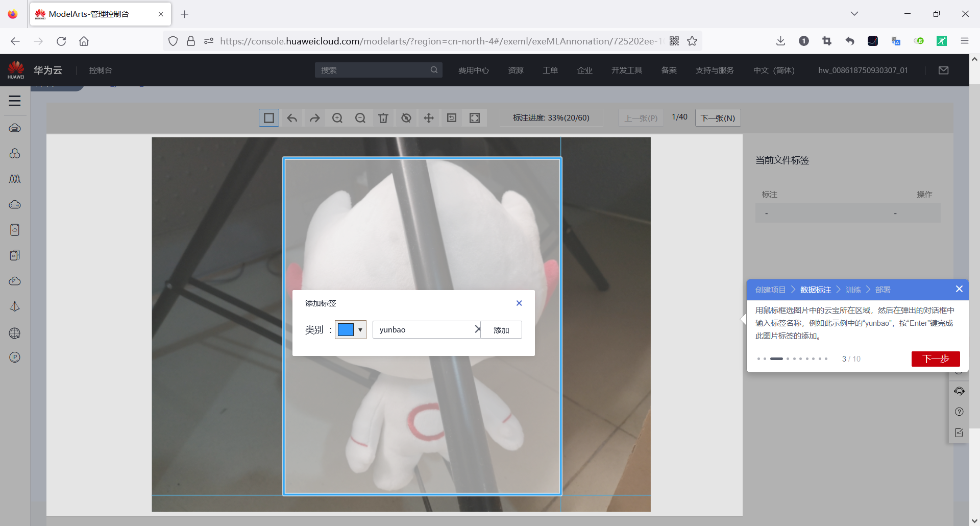Image resolution: width=980 pixels, height=526 pixels.
Task: Open the 费用中心 menu
Action: click(473, 70)
